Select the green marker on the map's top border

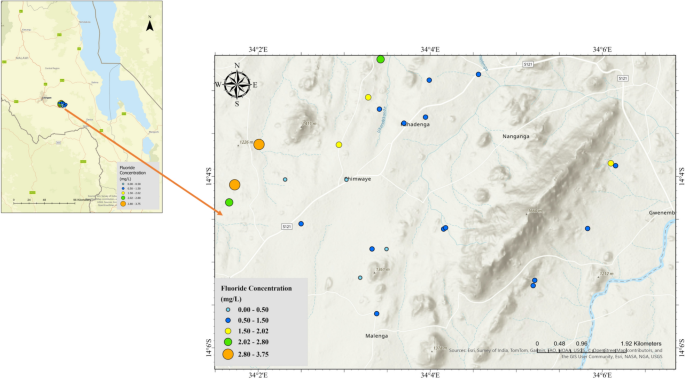[381, 59]
